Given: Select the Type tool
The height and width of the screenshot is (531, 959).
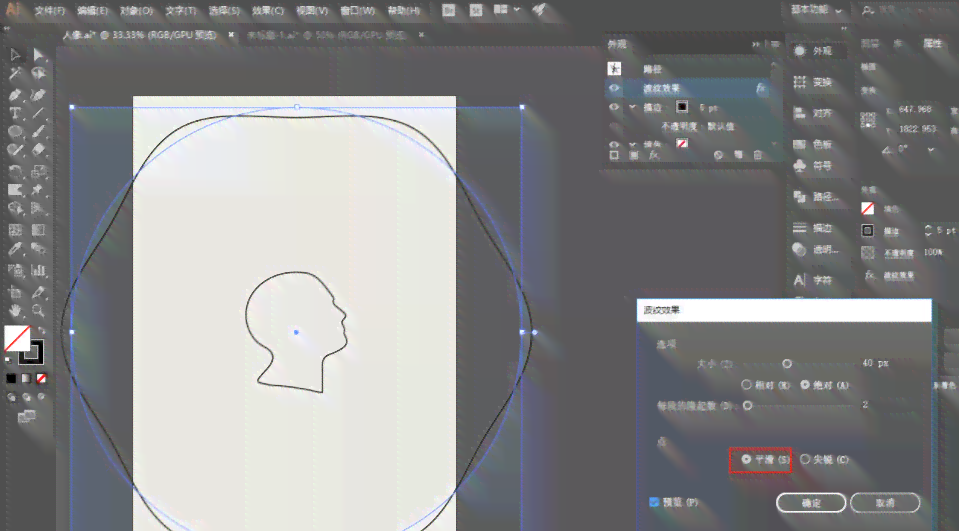Looking at the screenshot, I should pos(15,113).
